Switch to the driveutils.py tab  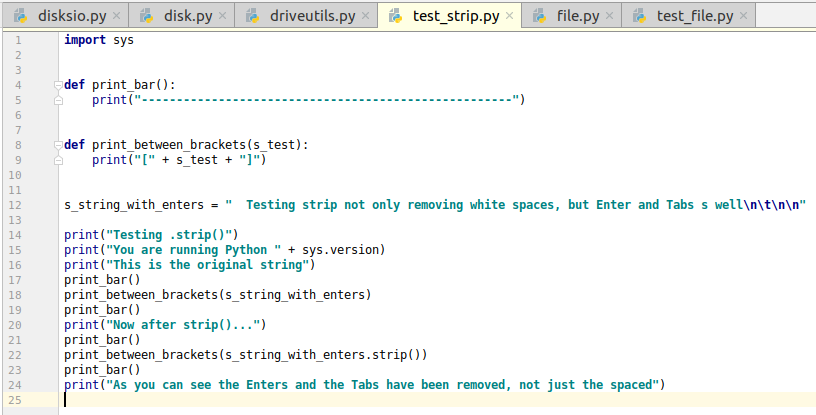(x=312, y=16)
